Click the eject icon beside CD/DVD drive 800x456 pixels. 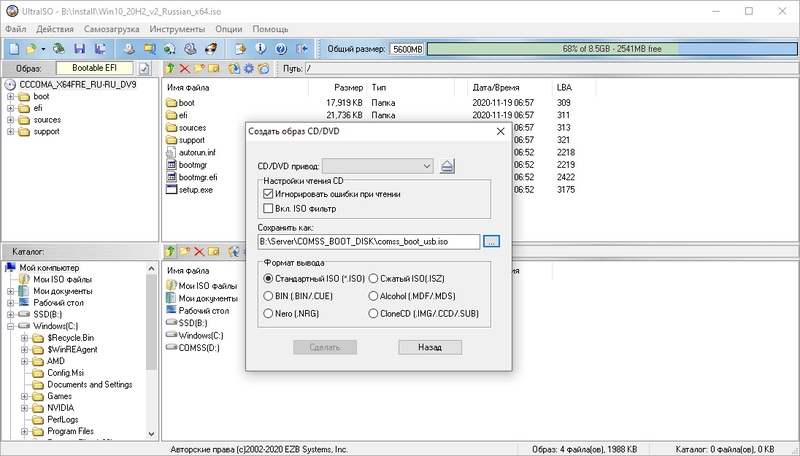click(447, 166)
